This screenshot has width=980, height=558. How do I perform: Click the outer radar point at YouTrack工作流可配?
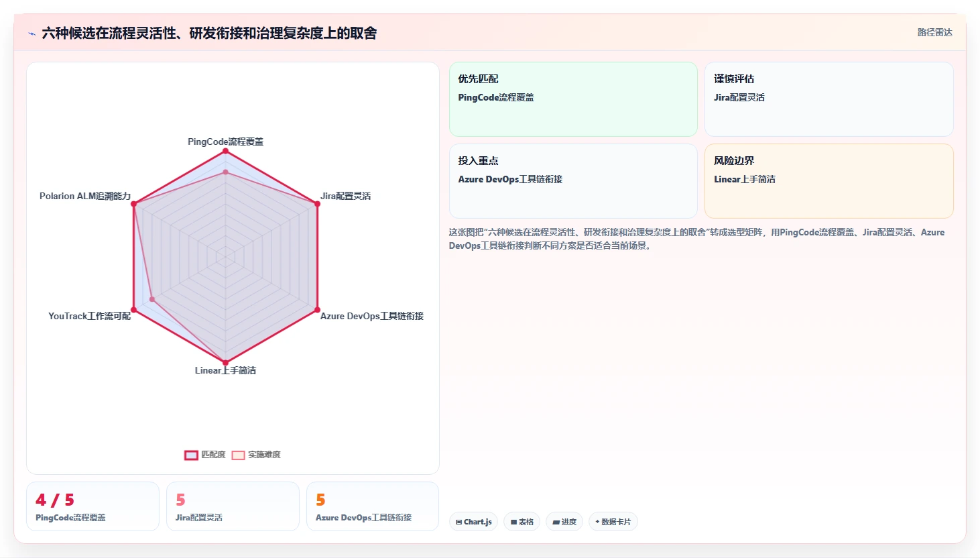pyautogui.click(x=133, y=310)
